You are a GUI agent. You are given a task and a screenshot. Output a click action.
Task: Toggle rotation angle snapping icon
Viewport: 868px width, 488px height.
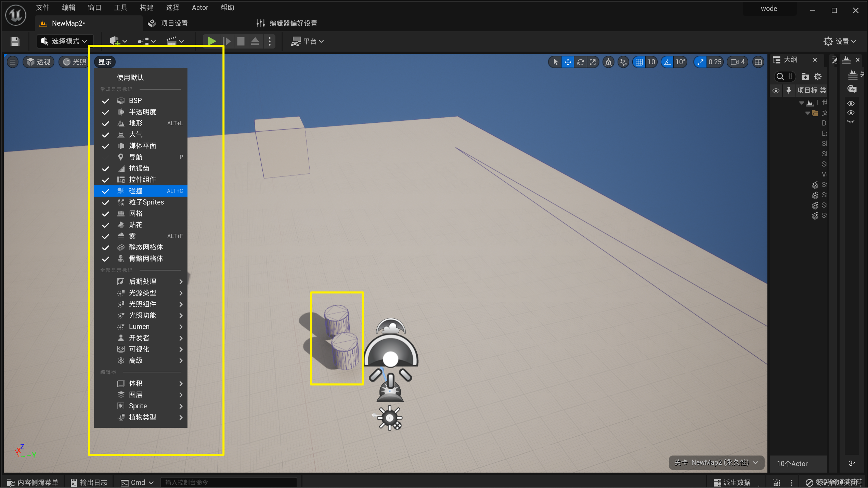tap(668, 62)
